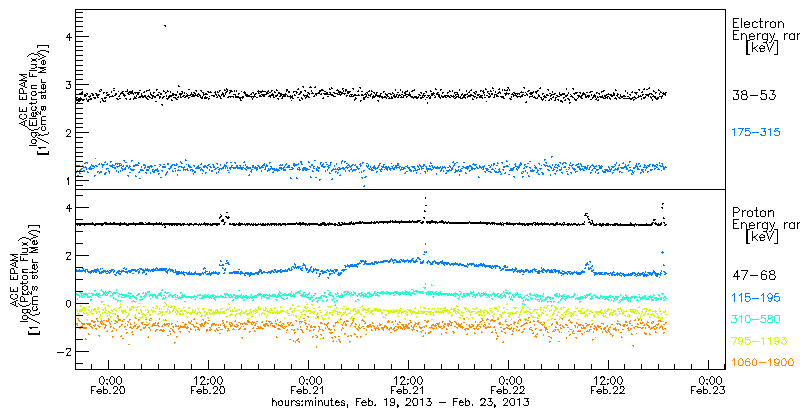Click the Proton Energy range legend heading
Viewport: 800px width, 410px height.
765,225
